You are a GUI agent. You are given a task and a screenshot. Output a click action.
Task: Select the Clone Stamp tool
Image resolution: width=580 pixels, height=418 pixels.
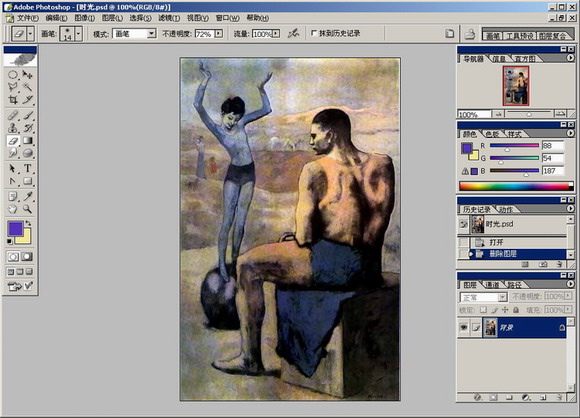13,128
